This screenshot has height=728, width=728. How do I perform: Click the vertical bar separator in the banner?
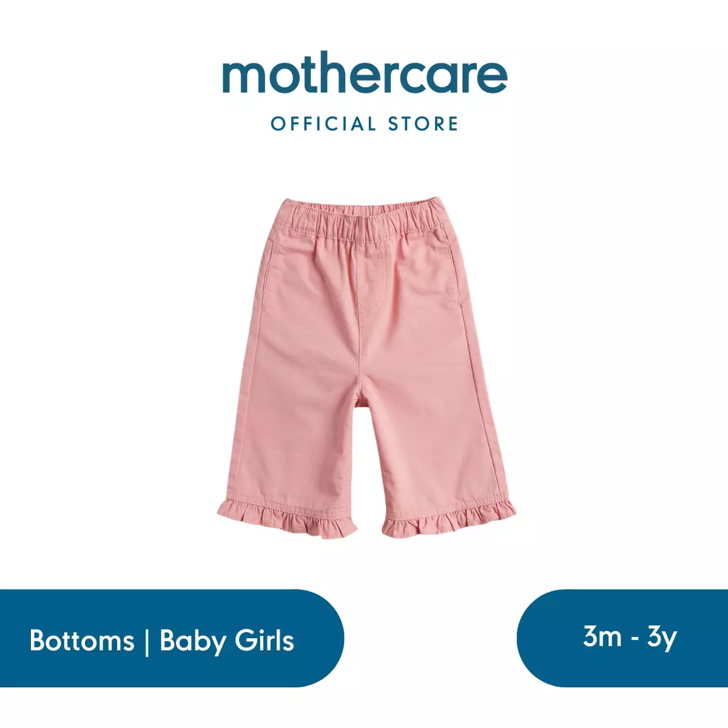(x=147, y=641)
